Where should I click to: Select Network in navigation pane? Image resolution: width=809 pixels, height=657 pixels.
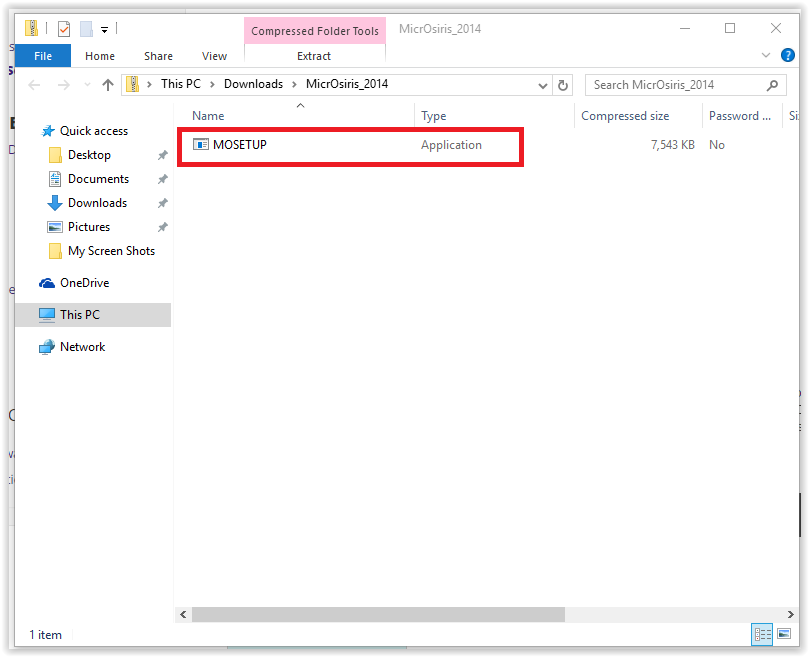pos(82,347)
